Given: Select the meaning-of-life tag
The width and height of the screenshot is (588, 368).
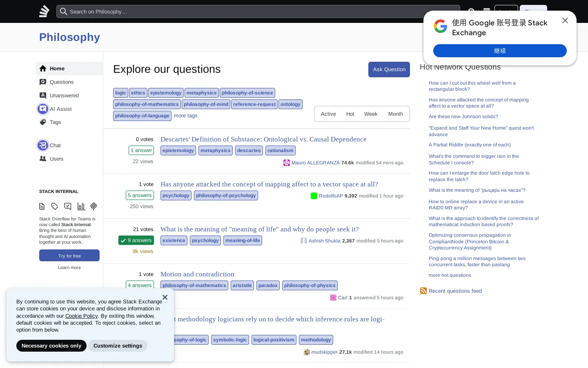Looking at the screenshot, I should [243, 240].
